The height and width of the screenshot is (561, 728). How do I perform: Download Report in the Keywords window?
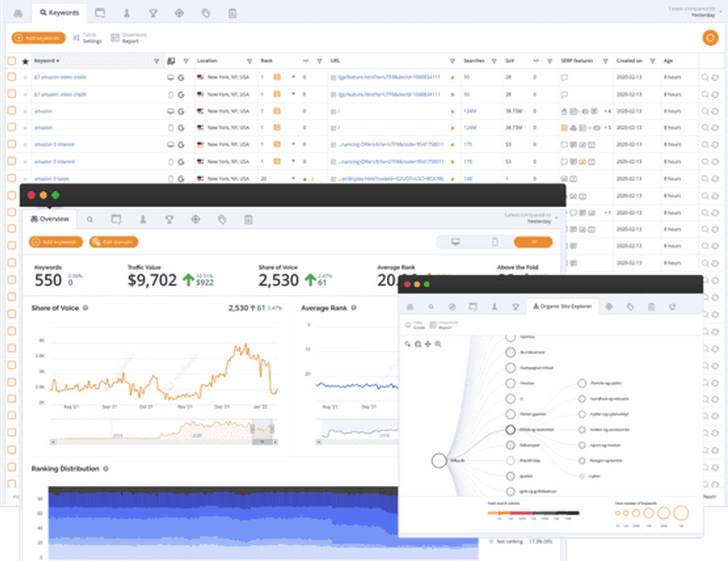point(129,38)
